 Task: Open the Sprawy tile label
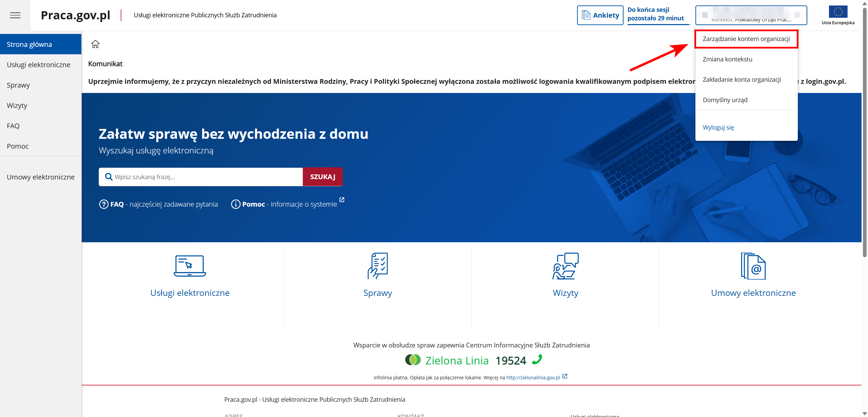[x=378, y=293]
